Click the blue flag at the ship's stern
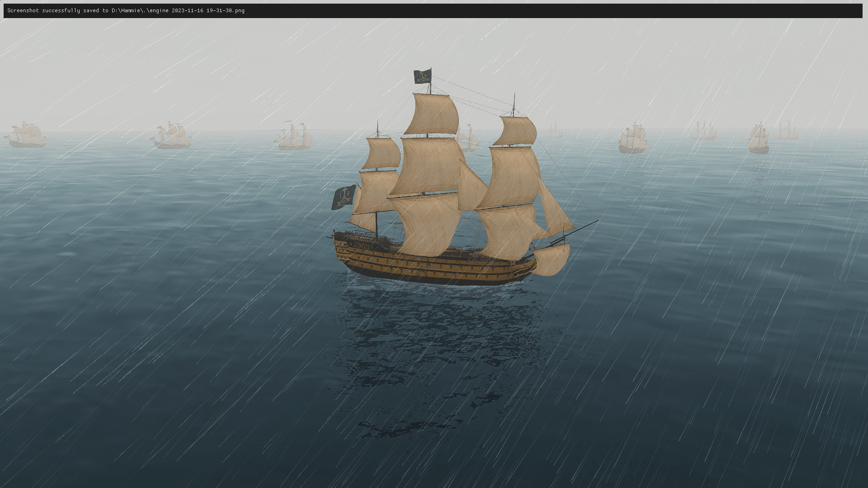 344,197
